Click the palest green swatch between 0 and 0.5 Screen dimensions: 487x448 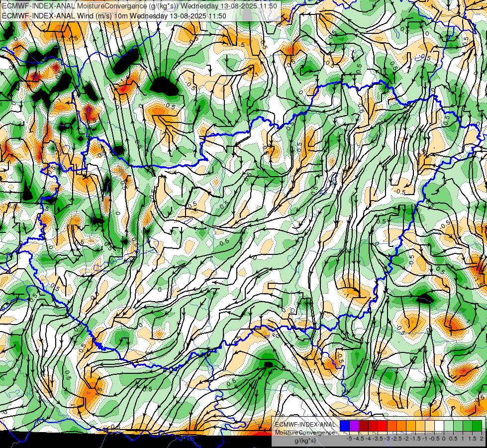(449, 426)
